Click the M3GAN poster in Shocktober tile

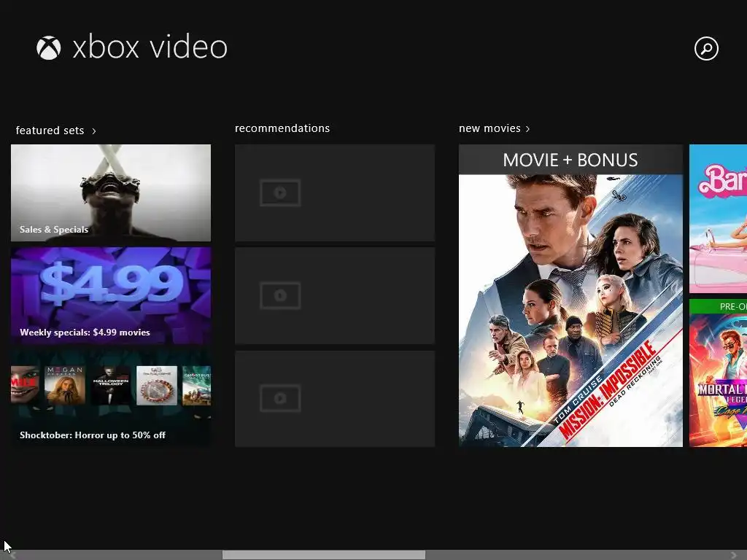(x=65, y=385)
